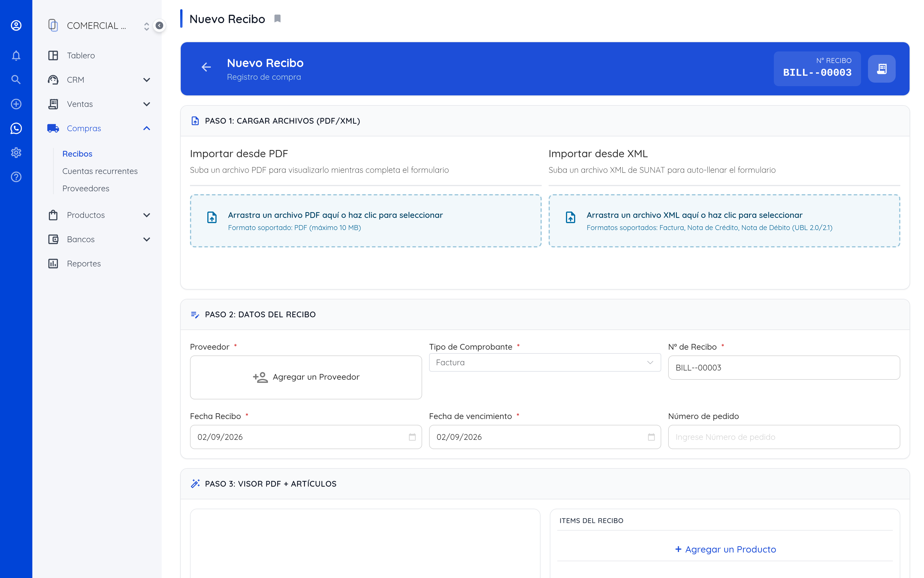Expand the Productos menu chevron
The width and height of the screenshot is (924, 578).
point(147,215)
